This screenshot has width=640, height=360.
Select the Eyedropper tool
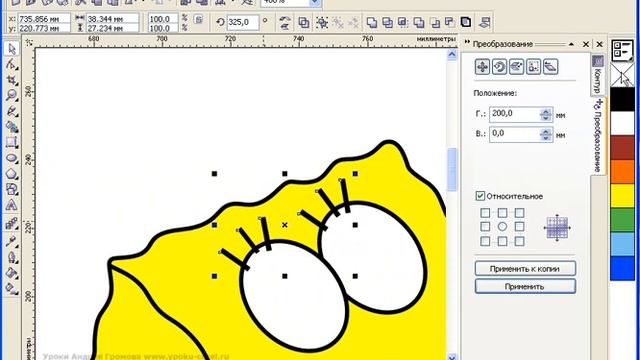(11, 241)
